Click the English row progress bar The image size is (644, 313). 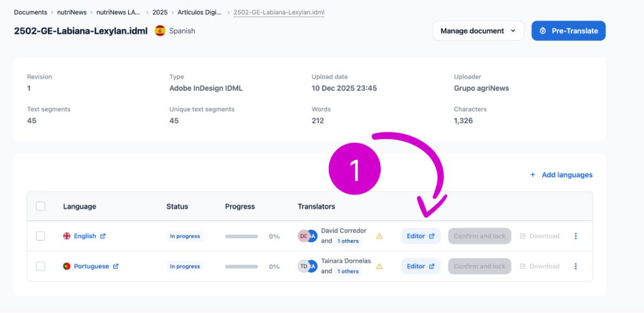[241, 236]
